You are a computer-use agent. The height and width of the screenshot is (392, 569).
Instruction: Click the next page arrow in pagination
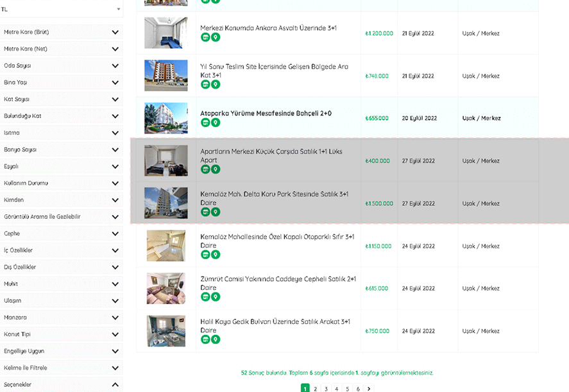pos(369,388)
